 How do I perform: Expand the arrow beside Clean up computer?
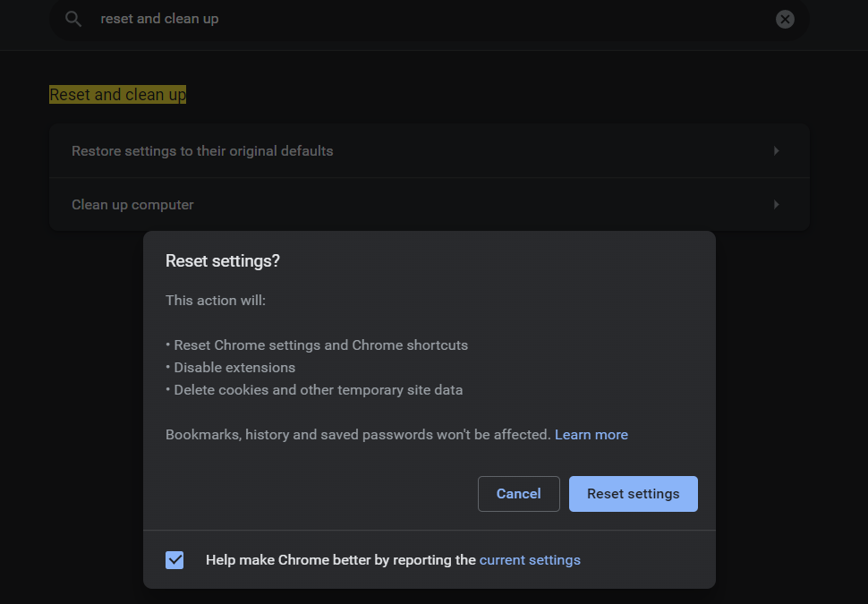click(x=776, y=204)
